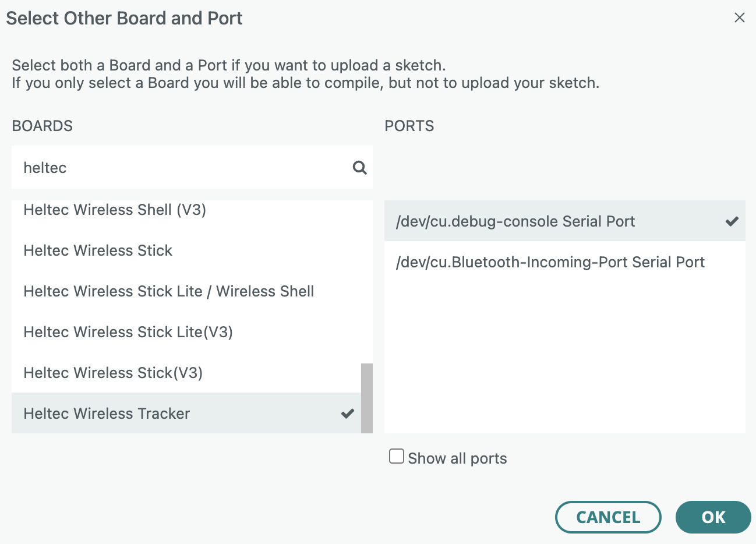Click the search magnifier icon
The height and width of the screenshot is (544, 756).
coord(360,168)
